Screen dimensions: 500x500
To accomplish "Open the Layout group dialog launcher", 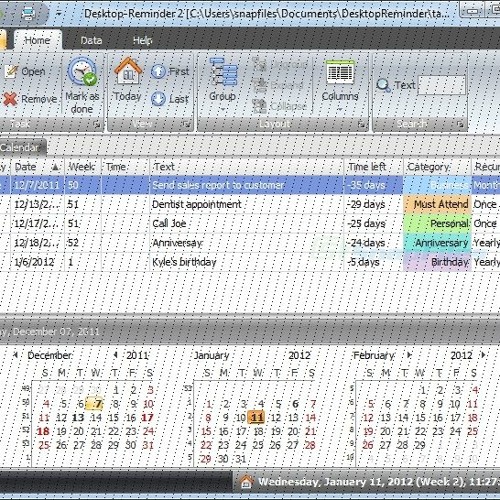I will coord(361,124).
